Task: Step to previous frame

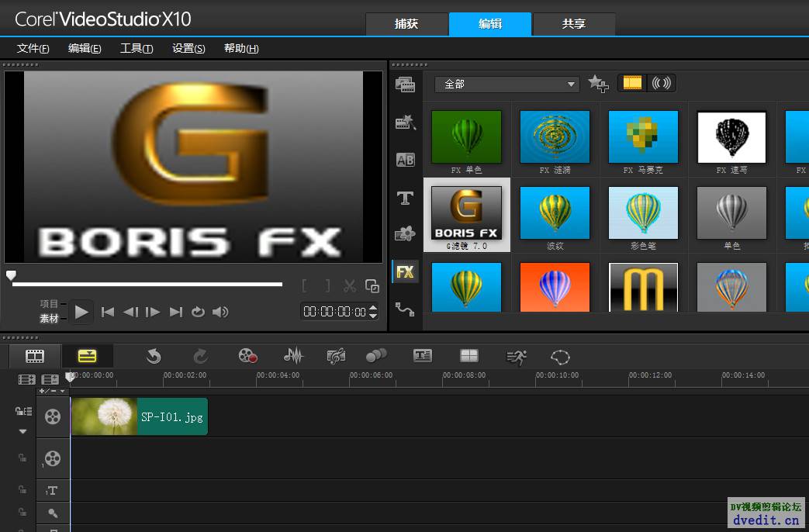Action: coord(130,312)
